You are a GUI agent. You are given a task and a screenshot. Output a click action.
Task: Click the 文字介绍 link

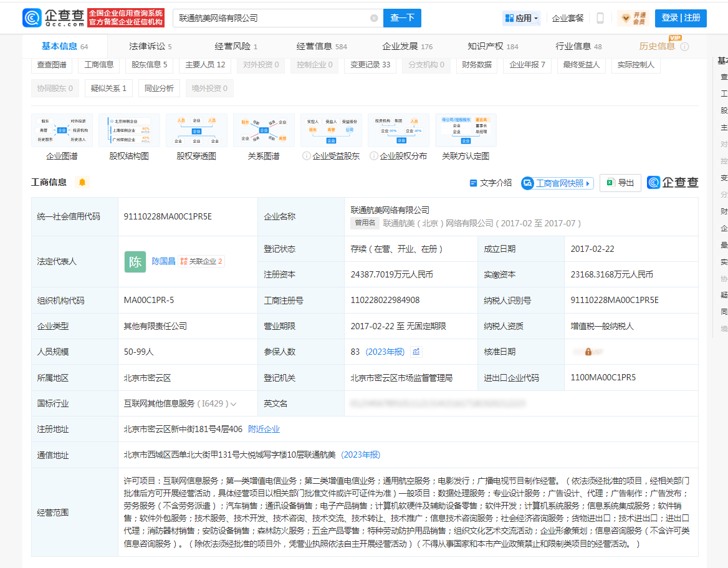tap(491, 183)
